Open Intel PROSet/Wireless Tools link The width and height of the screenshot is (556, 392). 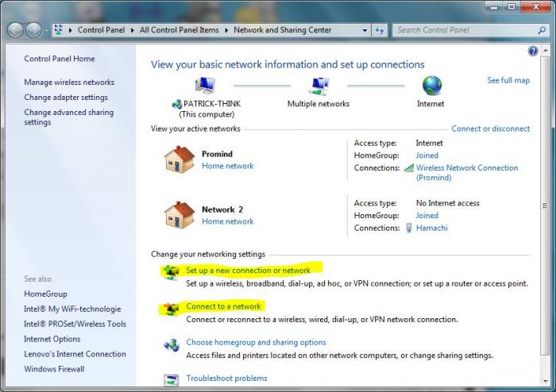click(75, 324)
